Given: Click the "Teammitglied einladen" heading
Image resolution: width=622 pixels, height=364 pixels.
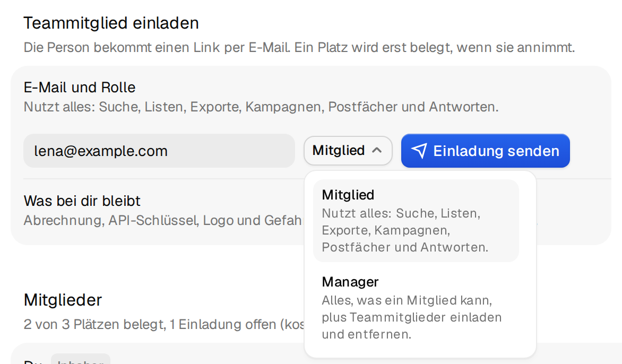Looking at the screenshot, I should pos(111,23).
